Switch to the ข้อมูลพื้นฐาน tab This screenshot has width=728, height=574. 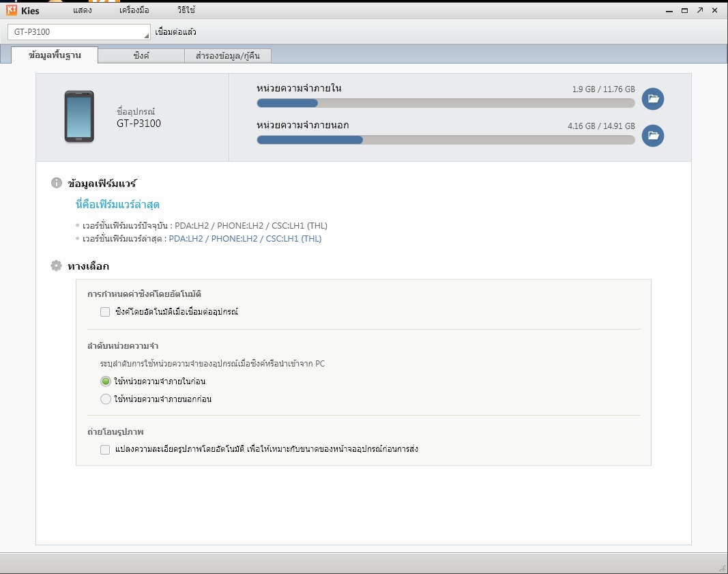(55, 55)
